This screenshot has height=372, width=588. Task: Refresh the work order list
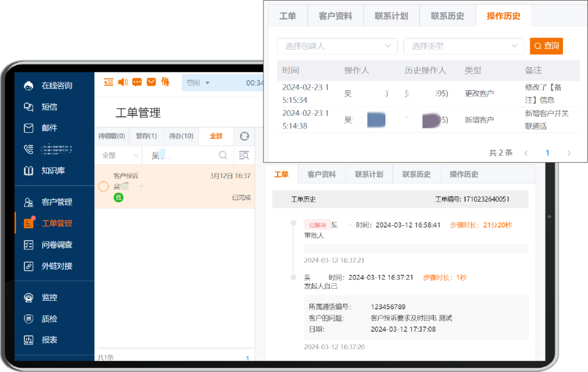click(244, 136)
